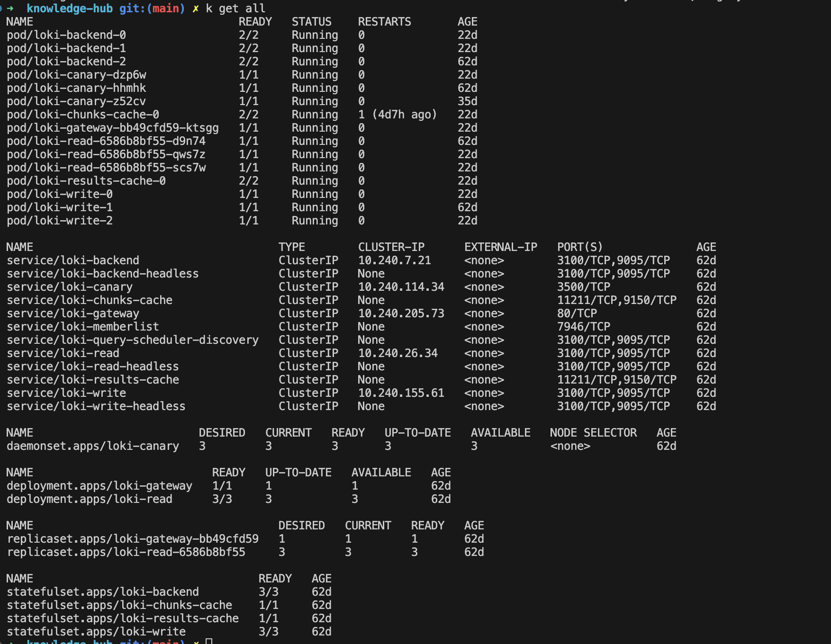Click pod/loki-canary-z52cv row name
Viewport: 831px width, 644px height.
(x=76, y=101)
